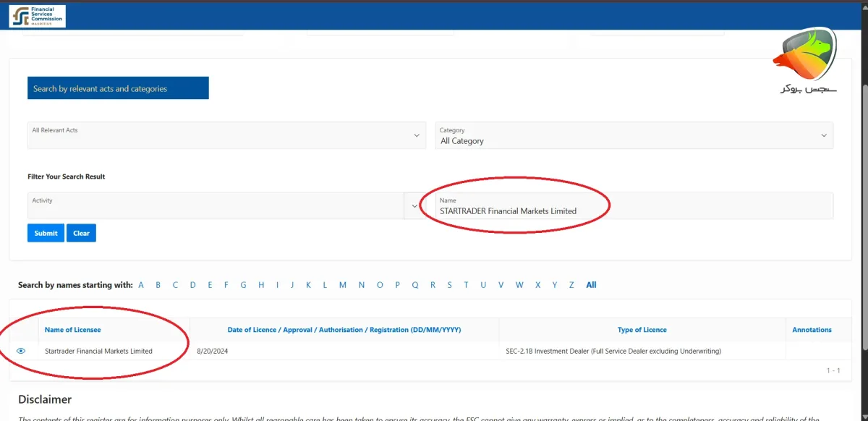Viewport: 868px width, 421px height.
Task: Filter names starting with Z
Action: 571,285
